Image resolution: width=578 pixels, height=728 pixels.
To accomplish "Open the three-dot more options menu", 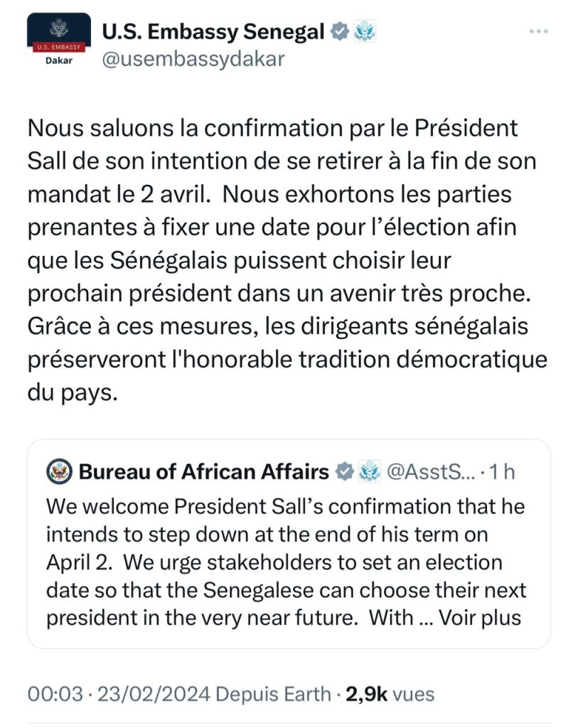I will coord(538,31).
